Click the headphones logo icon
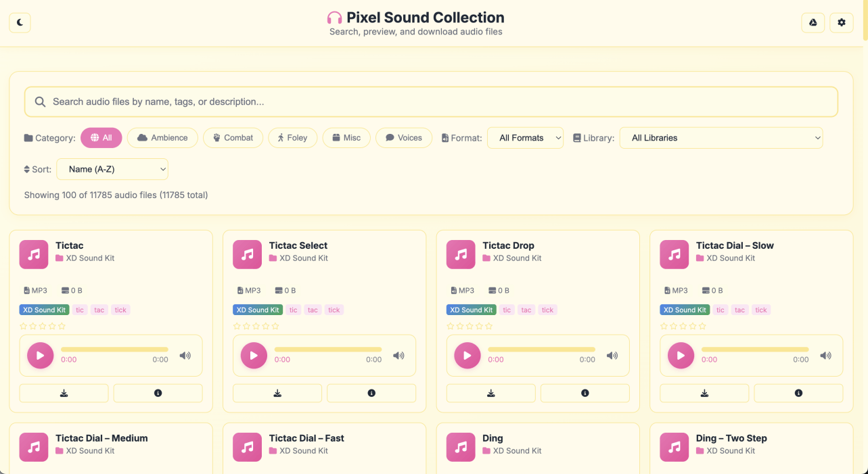This screenshot has width=868, height=474. [334, 18]
